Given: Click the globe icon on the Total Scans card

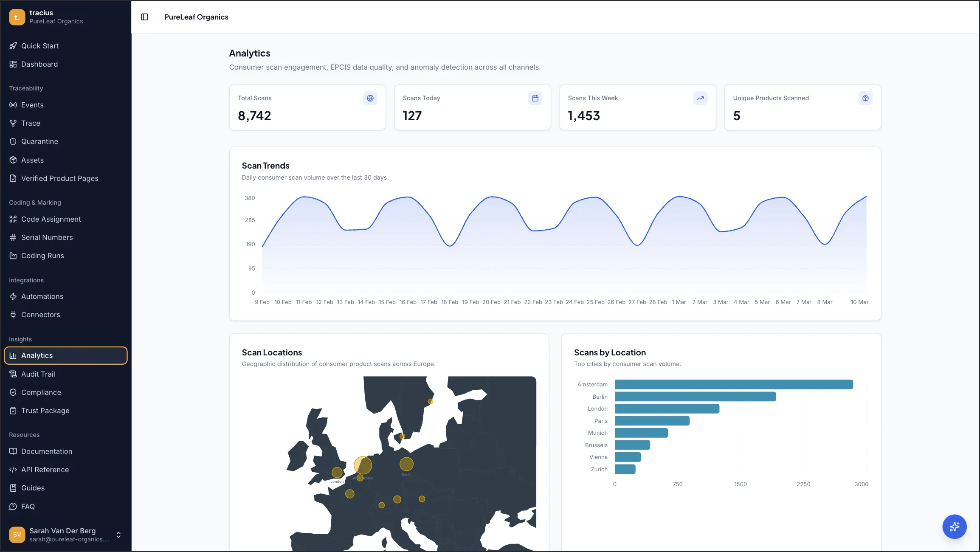Looking at the screenshot, I should (x=370, y=98).
